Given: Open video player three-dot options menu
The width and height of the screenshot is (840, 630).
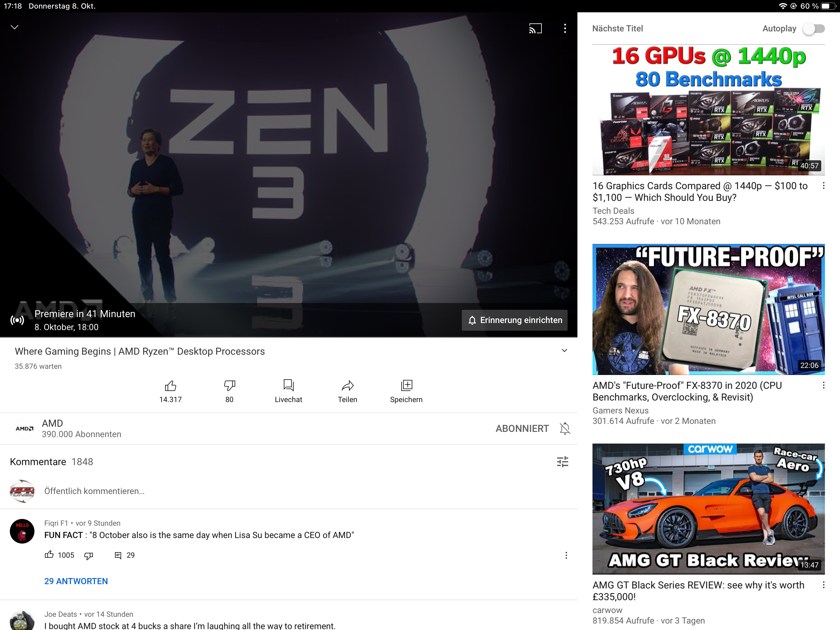Looking at the screenshot, I should [565, 29].
